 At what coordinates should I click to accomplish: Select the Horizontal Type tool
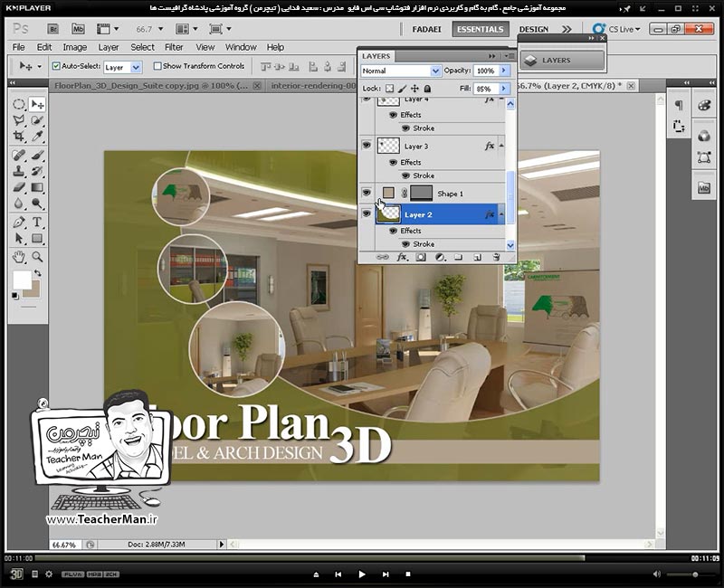[37, 222]
